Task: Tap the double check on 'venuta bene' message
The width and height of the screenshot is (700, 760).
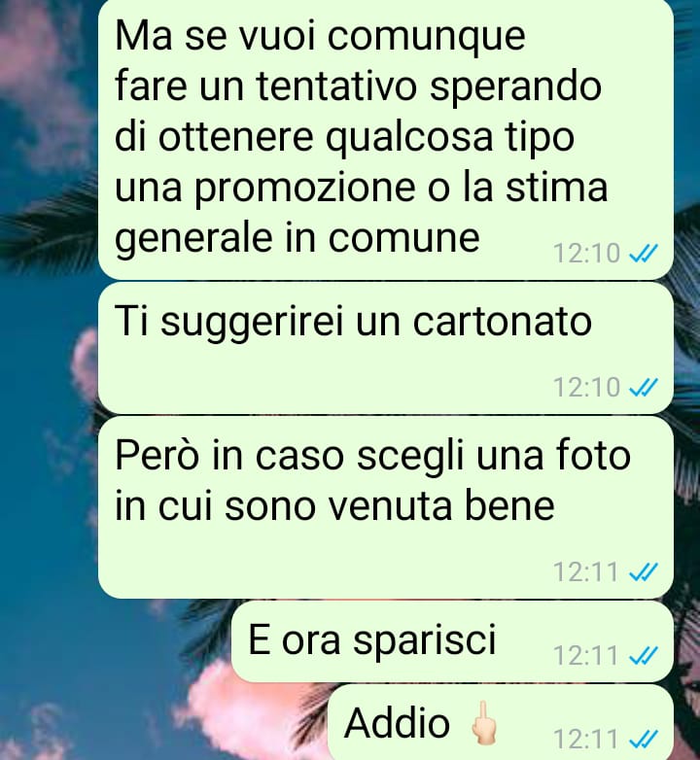Action: (644, 571)
